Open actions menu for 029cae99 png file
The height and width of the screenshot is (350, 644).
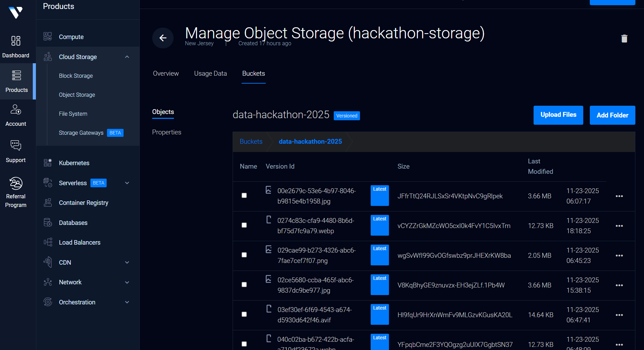[x=619, y=256]
